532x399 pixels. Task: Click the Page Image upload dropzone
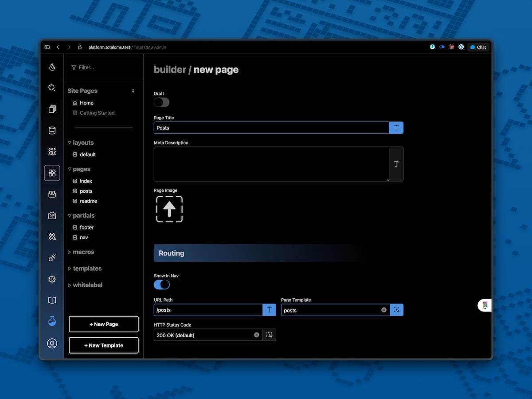click(x=169, y=209)
